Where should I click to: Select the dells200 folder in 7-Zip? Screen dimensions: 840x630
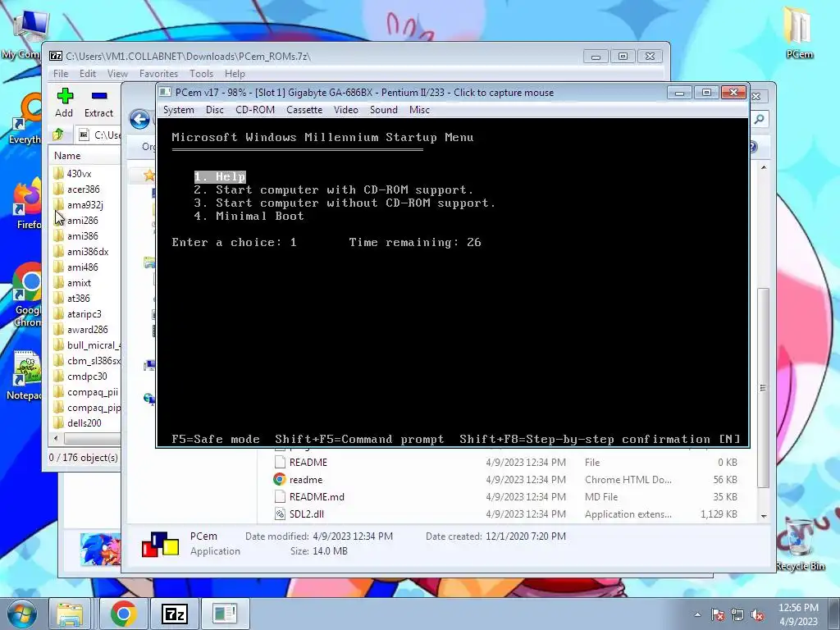[x=85, y=423]
